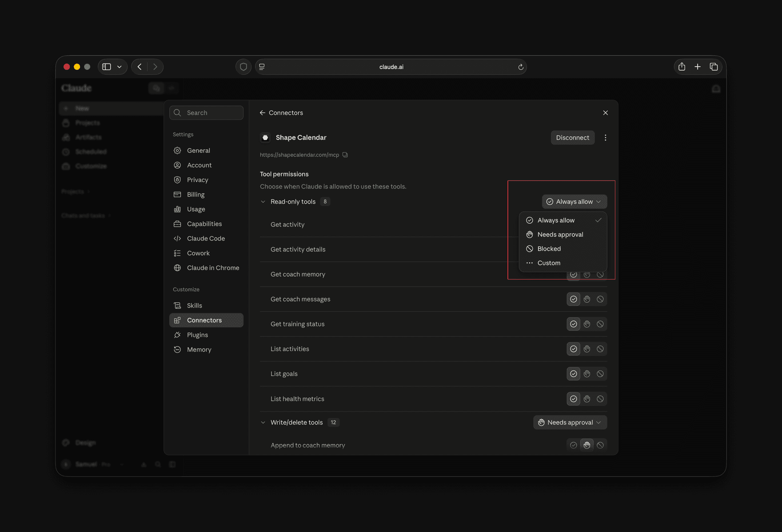
Task: Choose Blocked in dropdown menu
Action: tap(563, 248)
